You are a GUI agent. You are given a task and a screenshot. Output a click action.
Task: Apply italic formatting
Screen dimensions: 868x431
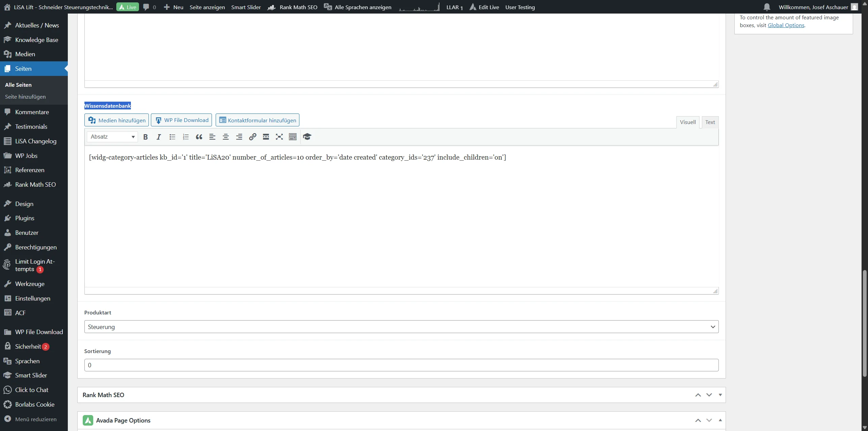pyautogui.click(x=158, y=137)
